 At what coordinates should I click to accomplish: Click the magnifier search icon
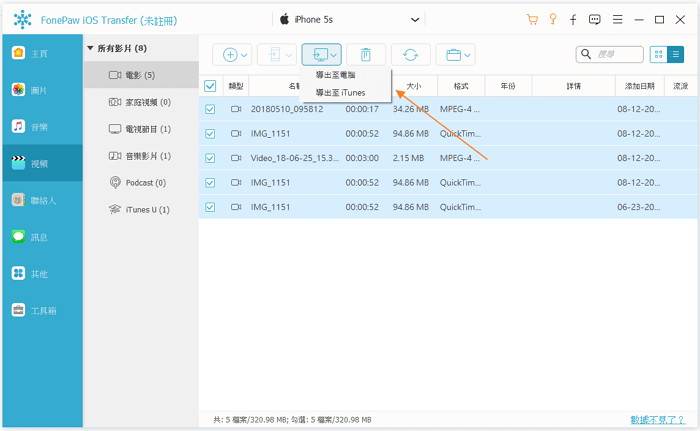tap(586, 54)
